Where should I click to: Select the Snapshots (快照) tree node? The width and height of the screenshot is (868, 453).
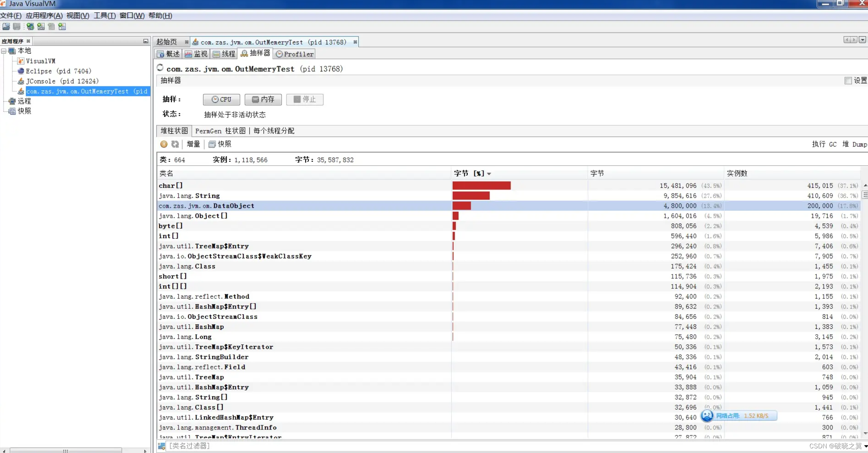click(x=24, y=111)
